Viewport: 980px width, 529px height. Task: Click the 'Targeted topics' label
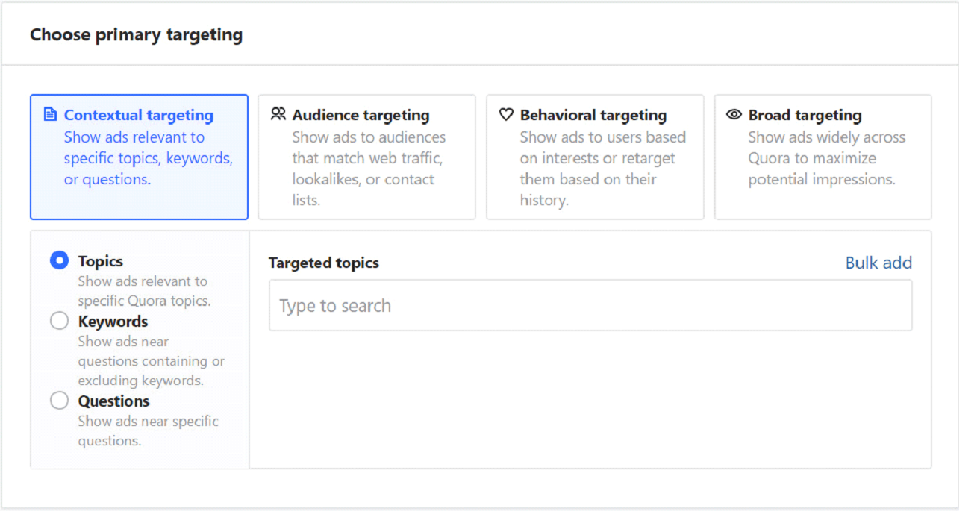pyautogui.click(x=324, y=263)
